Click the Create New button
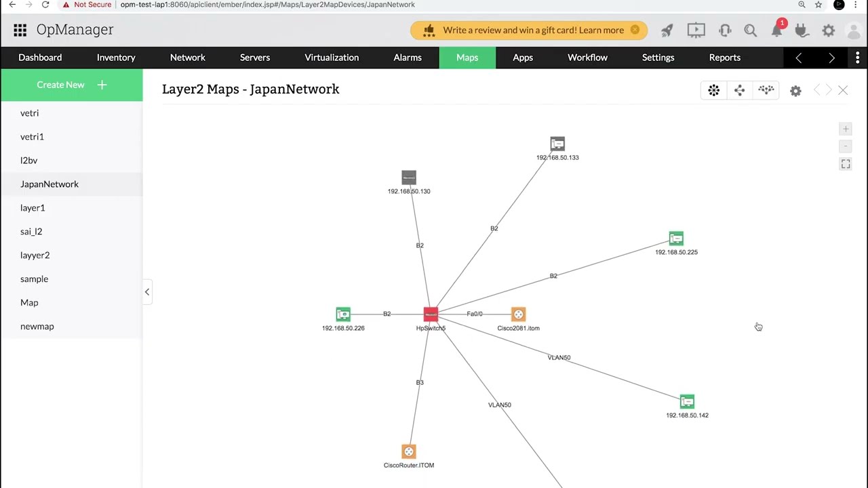 (x=71, y=85)
